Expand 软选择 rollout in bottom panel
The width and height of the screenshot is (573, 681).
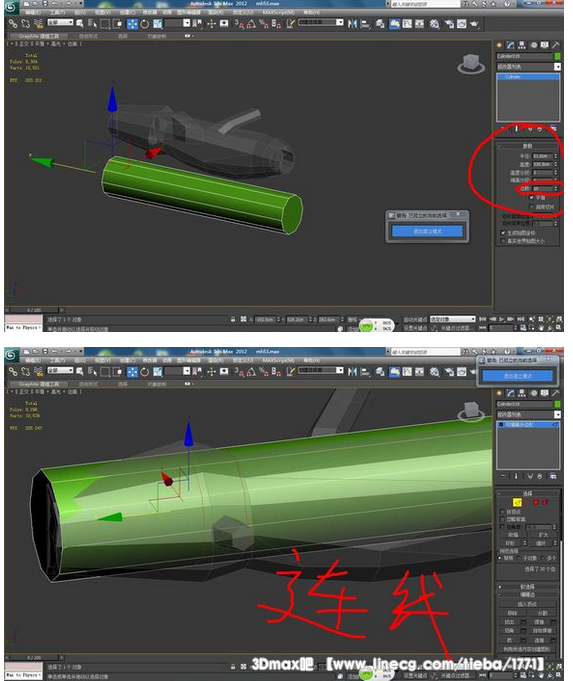pos(527,586)
